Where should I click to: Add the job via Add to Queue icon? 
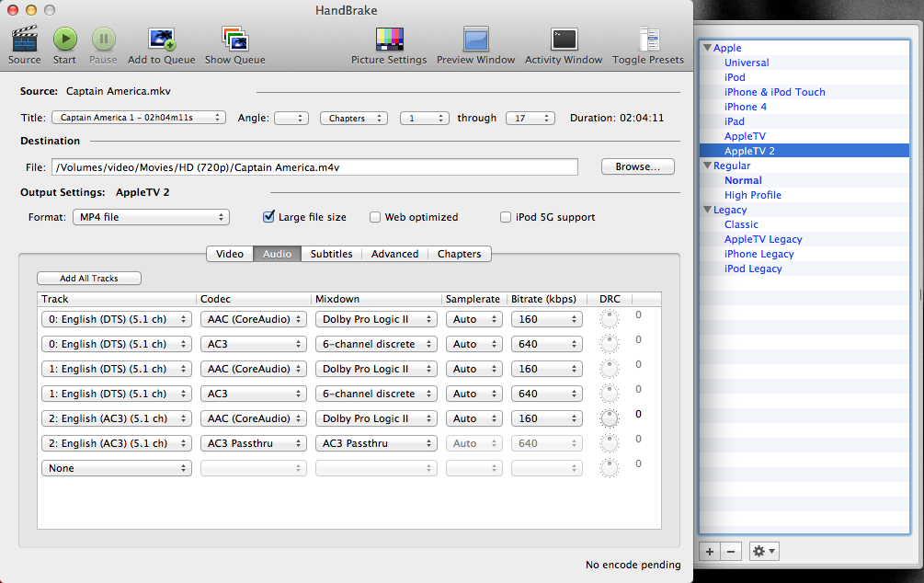coord(162,39)
